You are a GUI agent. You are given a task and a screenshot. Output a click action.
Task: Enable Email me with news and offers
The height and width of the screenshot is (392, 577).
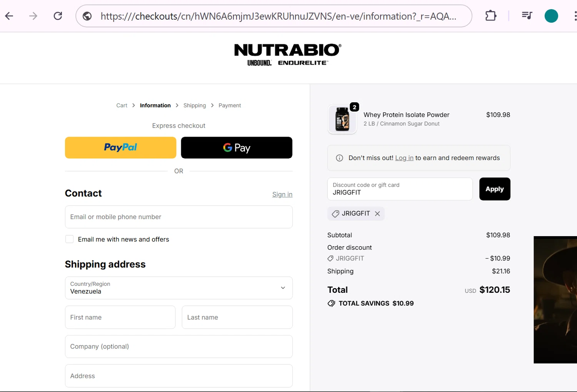pos(70,239)
